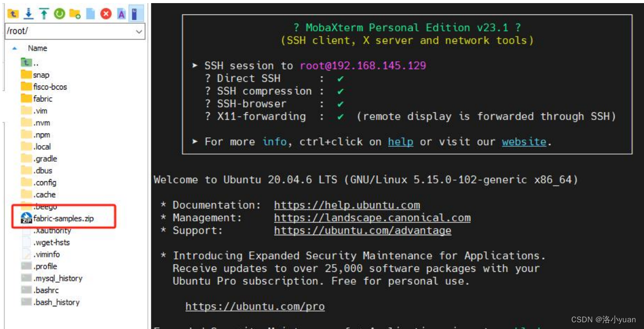Open the https://landscape.canonical.com link

pos(372,218)
